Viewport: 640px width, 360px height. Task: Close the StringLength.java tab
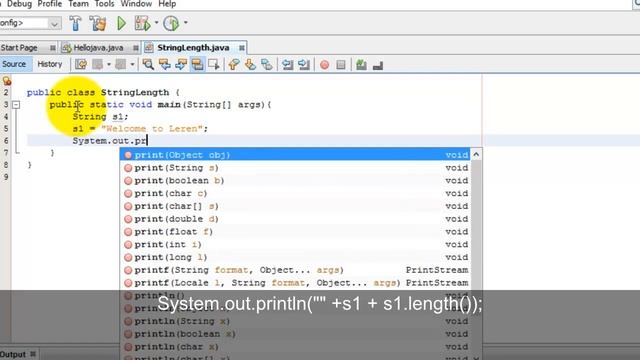tap(242, 48)
